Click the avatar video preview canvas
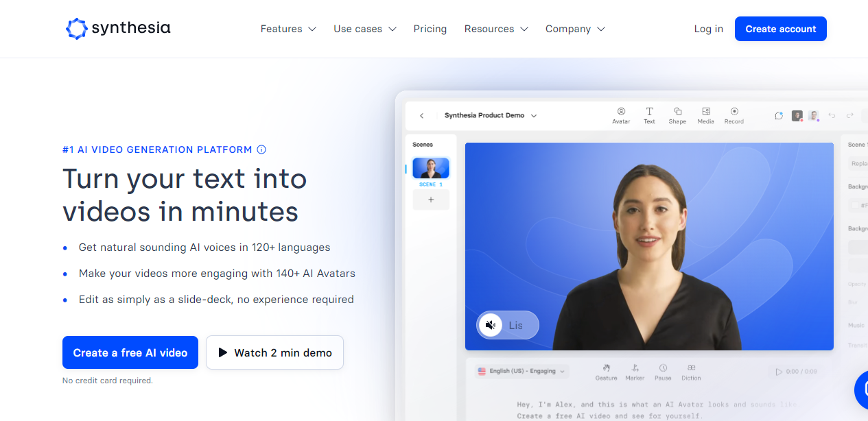Viewport: 868px width, 421px height. pos(649,246)
